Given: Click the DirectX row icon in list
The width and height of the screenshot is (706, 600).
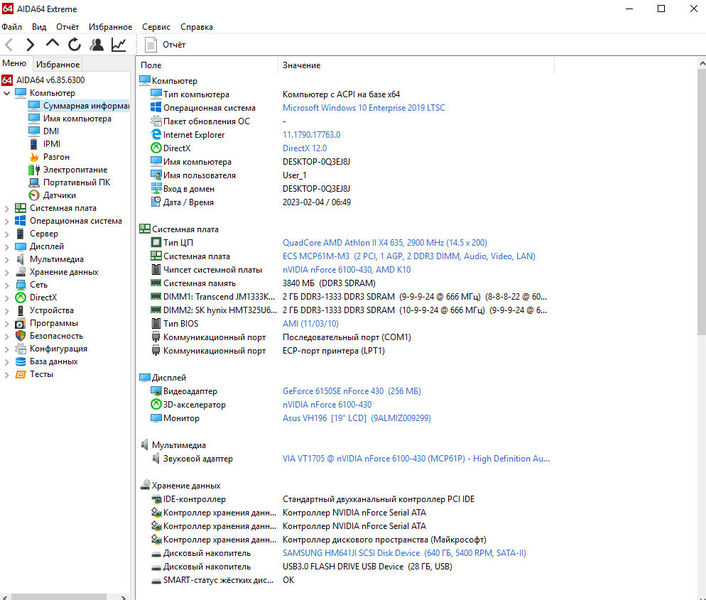Looking at the screenshot, I should click(x=156, y=148).
